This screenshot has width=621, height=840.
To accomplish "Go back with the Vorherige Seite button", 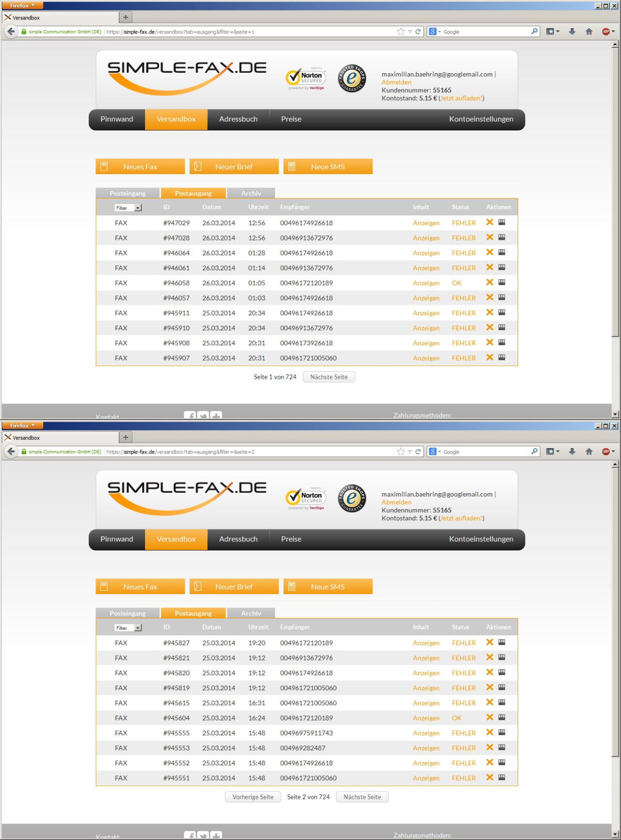I will coord(253,797).
